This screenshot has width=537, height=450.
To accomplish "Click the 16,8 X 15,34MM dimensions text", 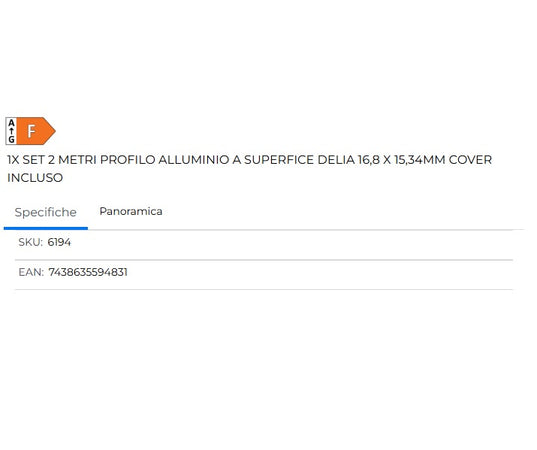I will [x=402, y=160].
